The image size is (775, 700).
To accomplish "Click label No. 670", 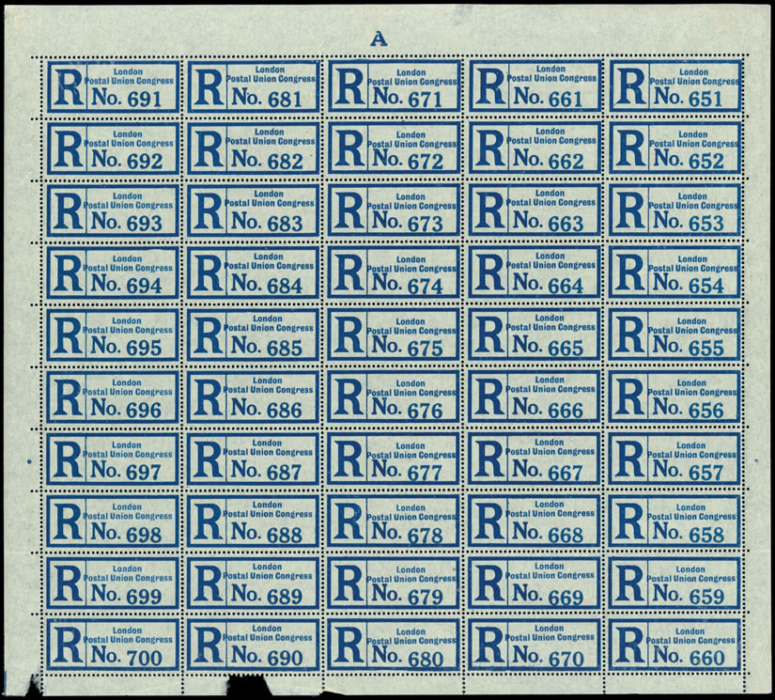I will click(534, 645).
